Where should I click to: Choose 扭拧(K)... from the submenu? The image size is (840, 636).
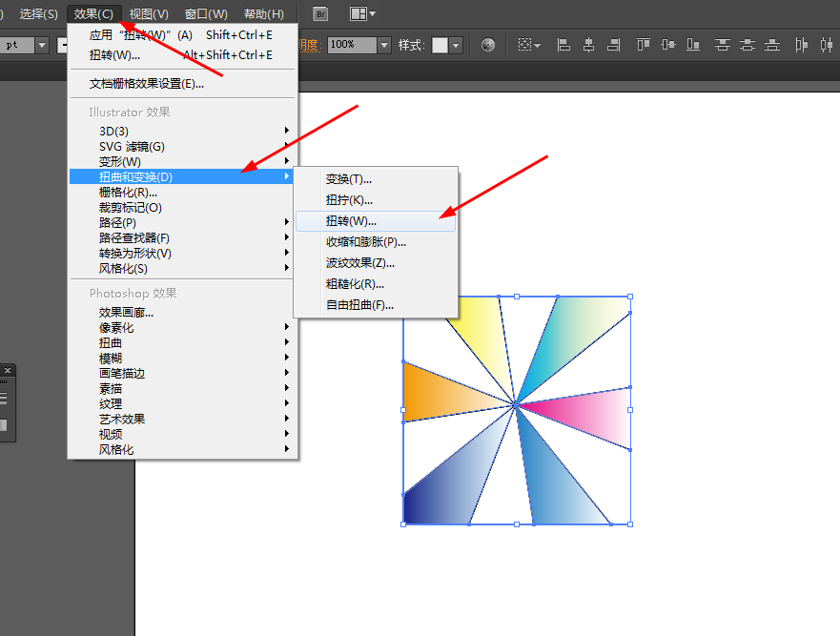(x=376, y=200)
